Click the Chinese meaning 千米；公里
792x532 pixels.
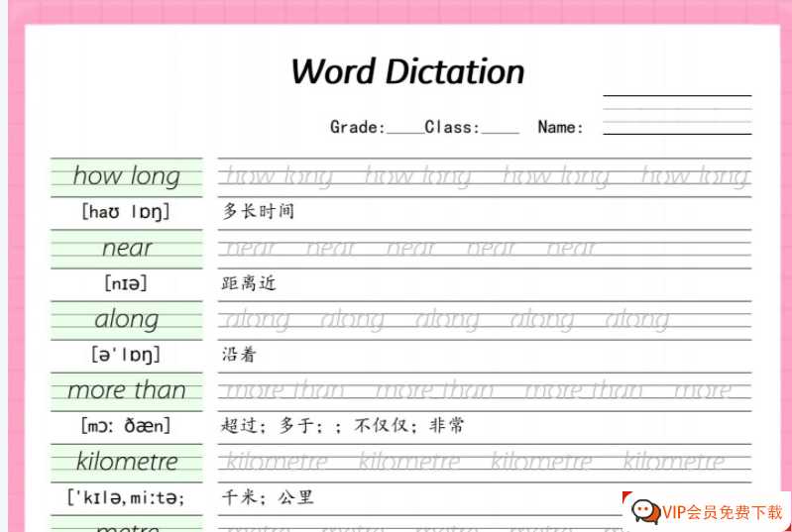tap(267, 497)
